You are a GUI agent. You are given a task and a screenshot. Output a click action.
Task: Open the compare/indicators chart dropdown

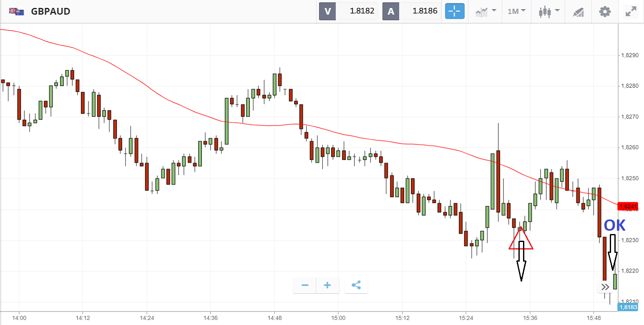tap(486, 11)
